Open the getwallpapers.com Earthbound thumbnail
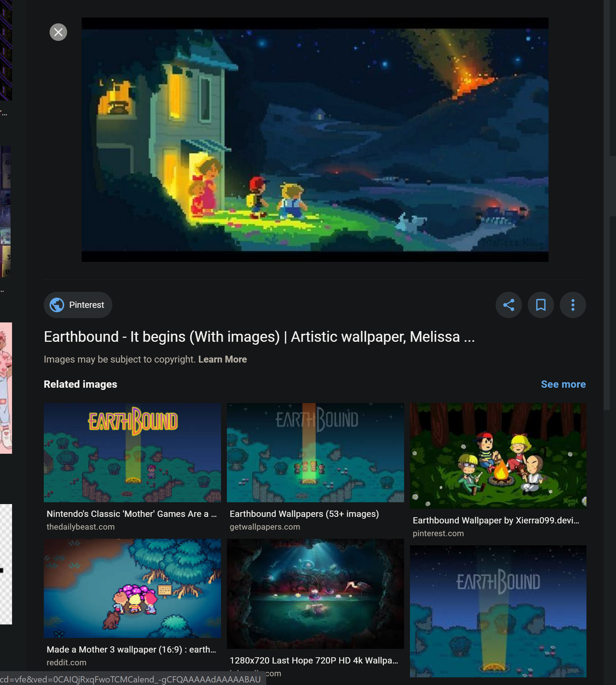This screenshot has width=616, height=685. coord(315,453)
